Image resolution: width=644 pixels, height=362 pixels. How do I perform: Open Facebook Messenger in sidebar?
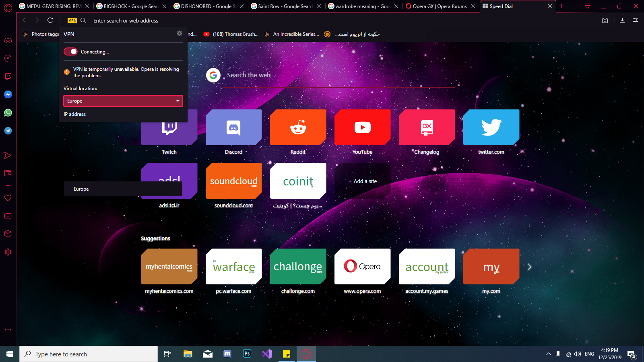click(x=8, y=95)
